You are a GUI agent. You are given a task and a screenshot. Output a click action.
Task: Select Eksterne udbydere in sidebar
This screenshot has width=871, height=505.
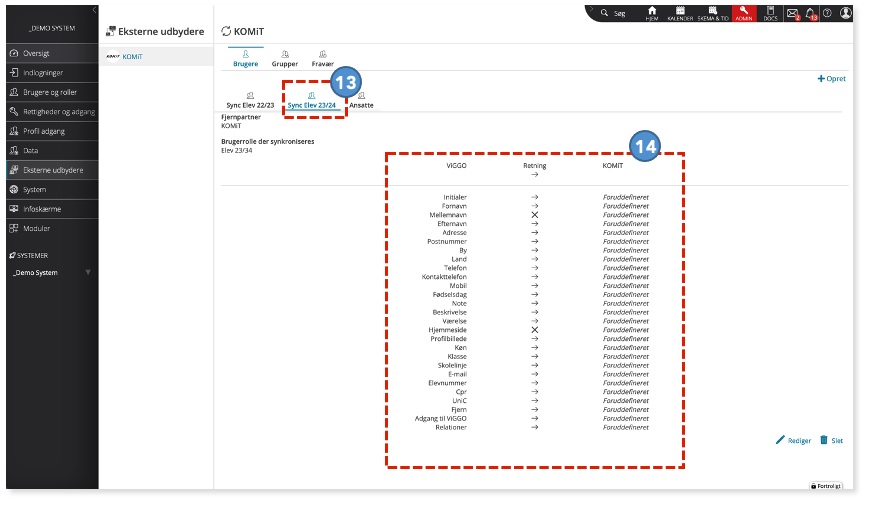pyautogui.click(x=52, y=170)
